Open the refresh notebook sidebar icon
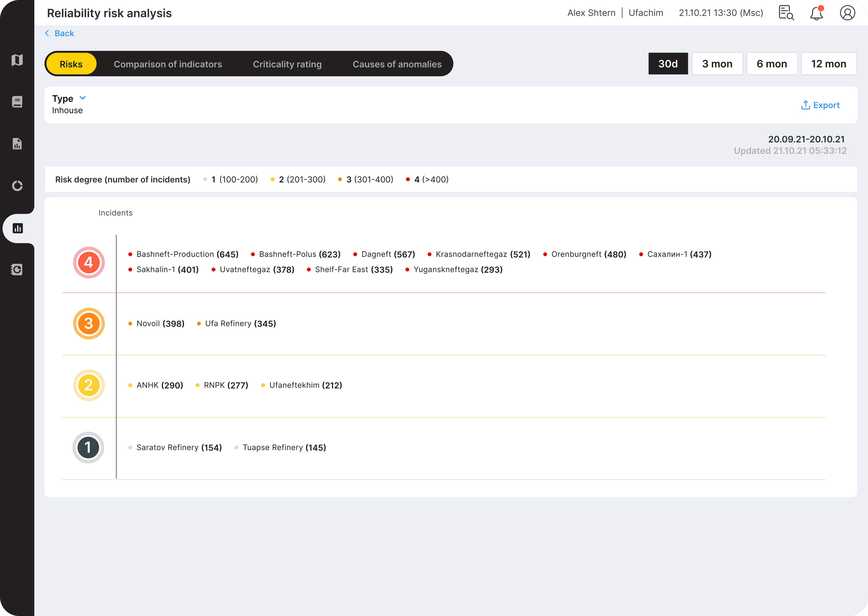Image resolution: width=868 pixels, height=616 pixels. 17,270
